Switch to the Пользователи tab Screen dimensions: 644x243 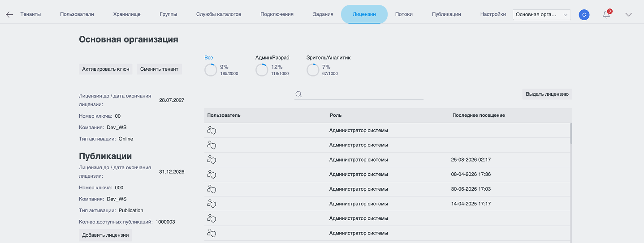[77, 14]
